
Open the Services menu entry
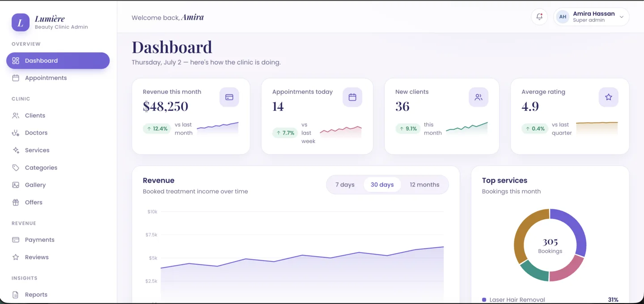point(58,150)
